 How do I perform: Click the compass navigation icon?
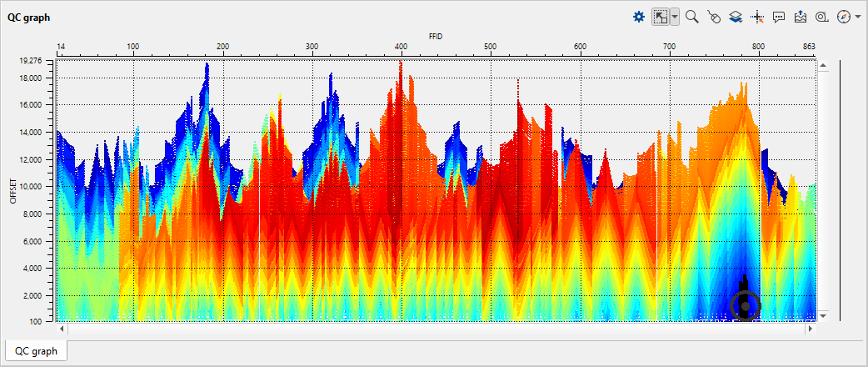[x=843, y=16]
